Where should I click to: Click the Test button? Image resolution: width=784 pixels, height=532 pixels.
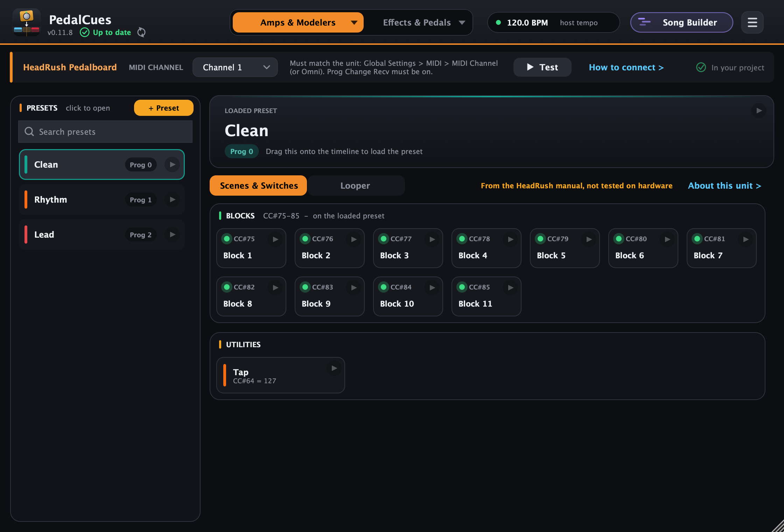pos(542,67)
